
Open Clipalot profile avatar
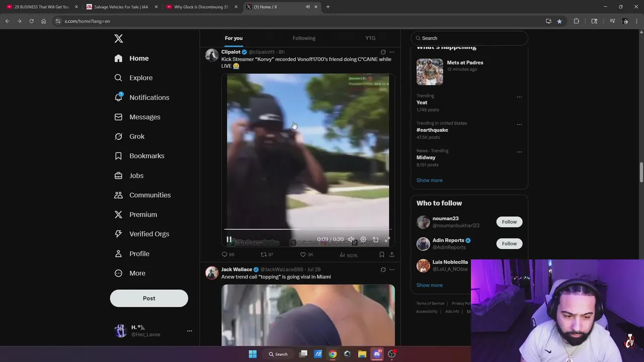tap(212, 55)
